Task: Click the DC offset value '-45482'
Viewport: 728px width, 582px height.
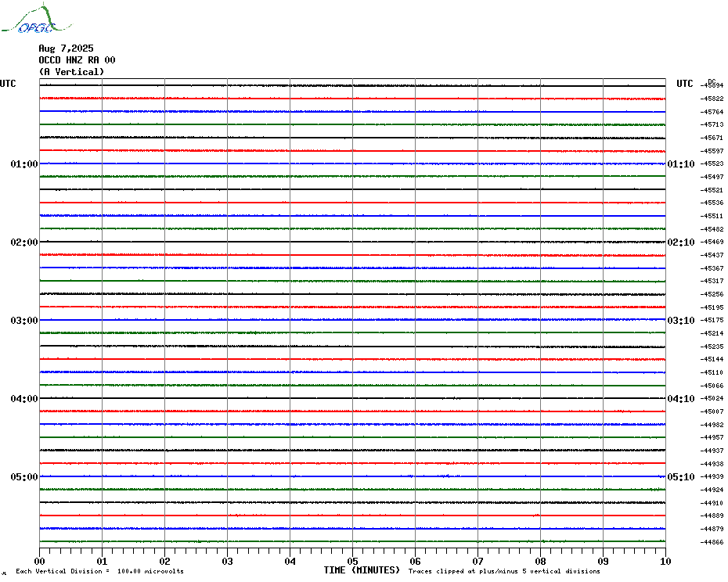Action: tap(712, 229)
